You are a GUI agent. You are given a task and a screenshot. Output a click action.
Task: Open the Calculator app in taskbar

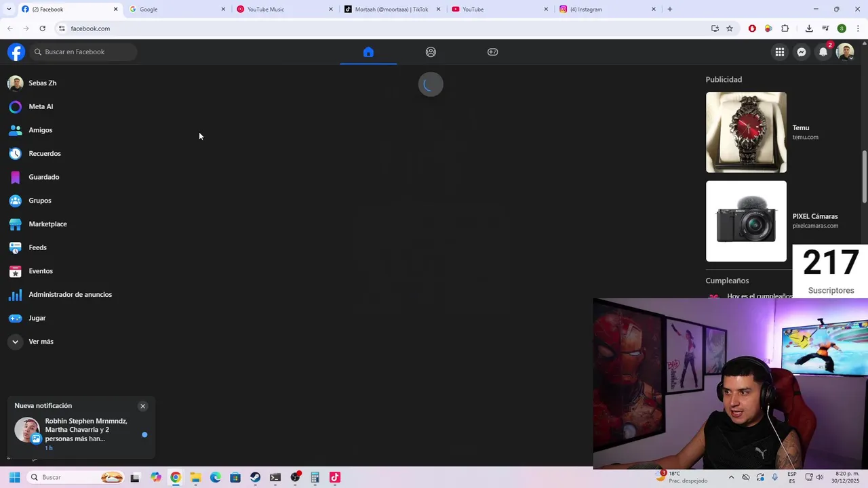pyautogui.click(x=315, y=477)
